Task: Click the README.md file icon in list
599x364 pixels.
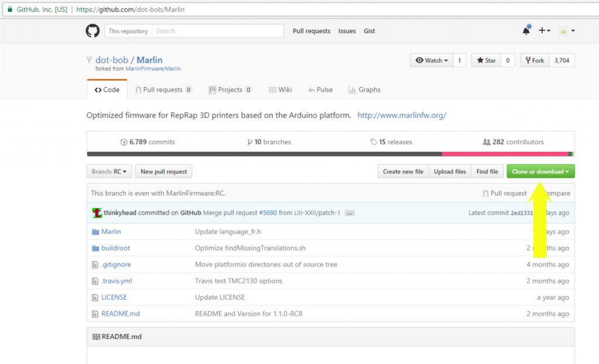Action: (x=95, y=314)
